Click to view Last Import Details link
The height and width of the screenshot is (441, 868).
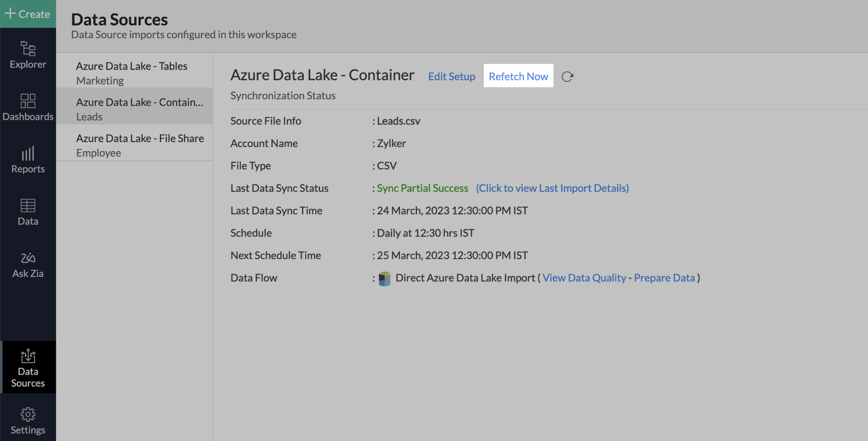click(552, 188)
